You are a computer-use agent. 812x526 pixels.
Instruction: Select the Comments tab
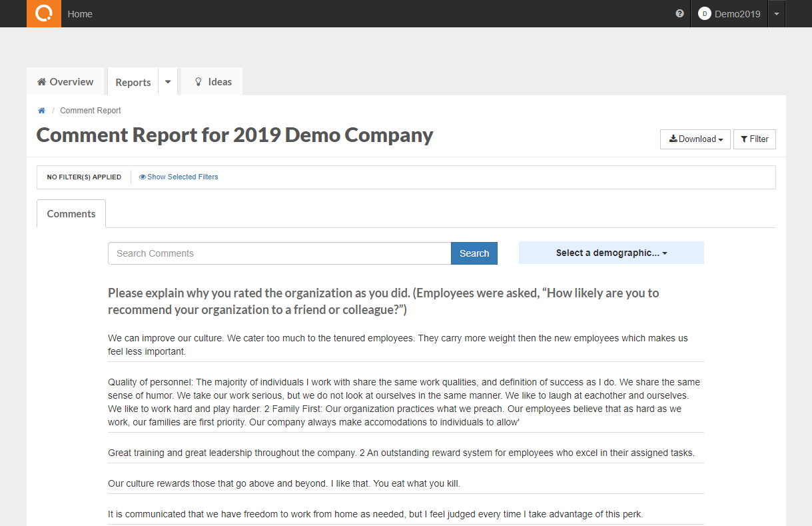71,214
